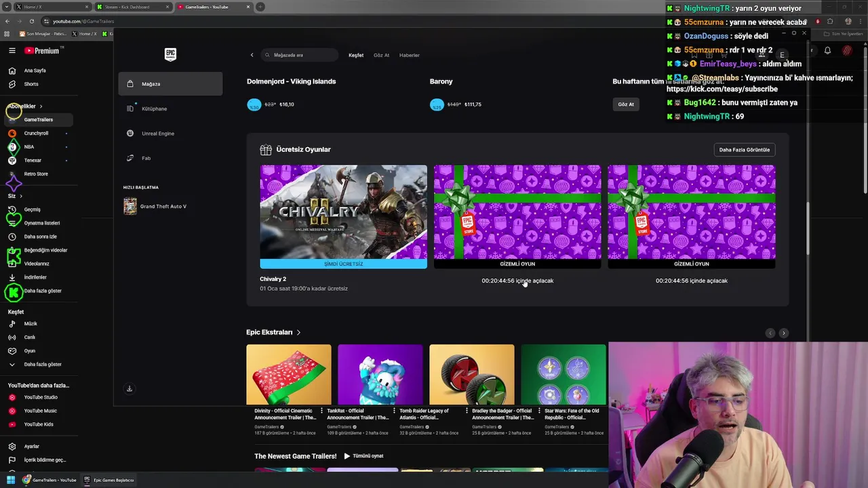868x488 pixels.
Task: Click the Epic Games logo
Action: tap(170, 54)
